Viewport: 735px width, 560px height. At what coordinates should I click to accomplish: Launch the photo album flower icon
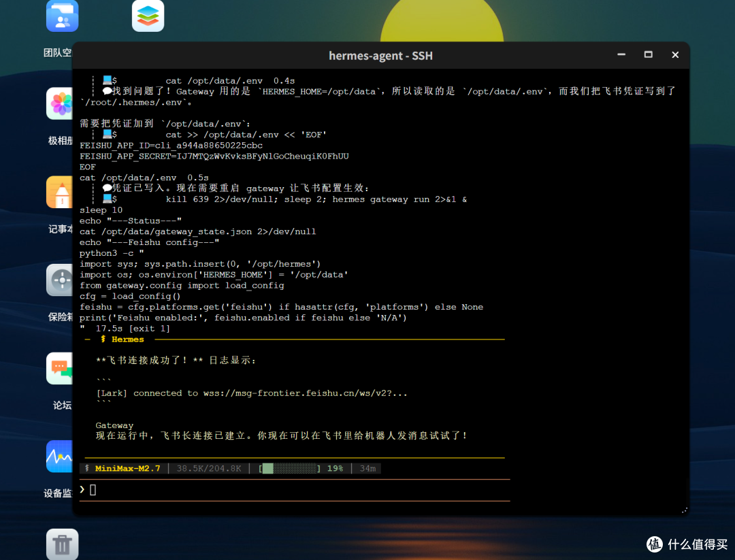point(59,103)
